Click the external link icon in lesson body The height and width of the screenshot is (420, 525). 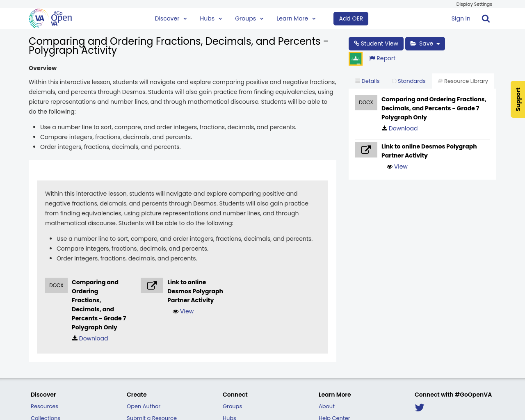(x=152, y=285)
